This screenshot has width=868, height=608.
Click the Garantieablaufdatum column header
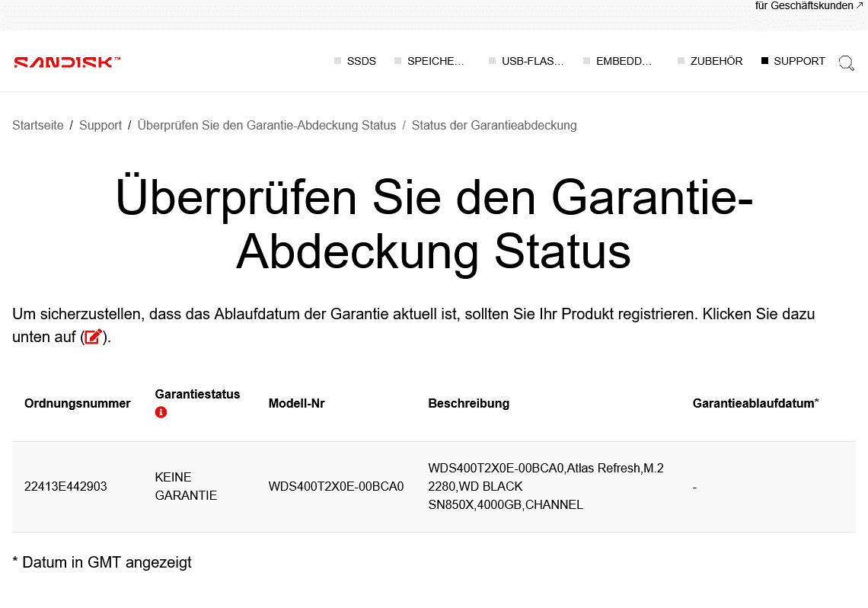point(755,403)
